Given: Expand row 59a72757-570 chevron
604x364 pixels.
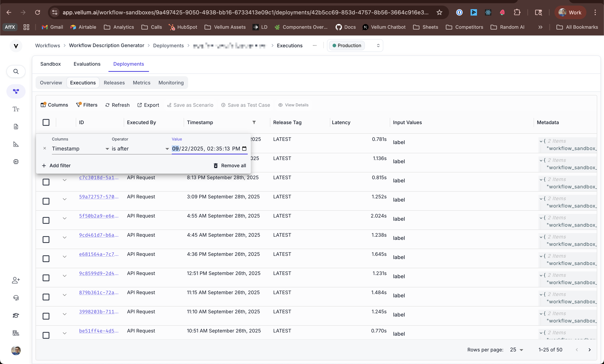Looking at the screenshot, I should point(65,199).
